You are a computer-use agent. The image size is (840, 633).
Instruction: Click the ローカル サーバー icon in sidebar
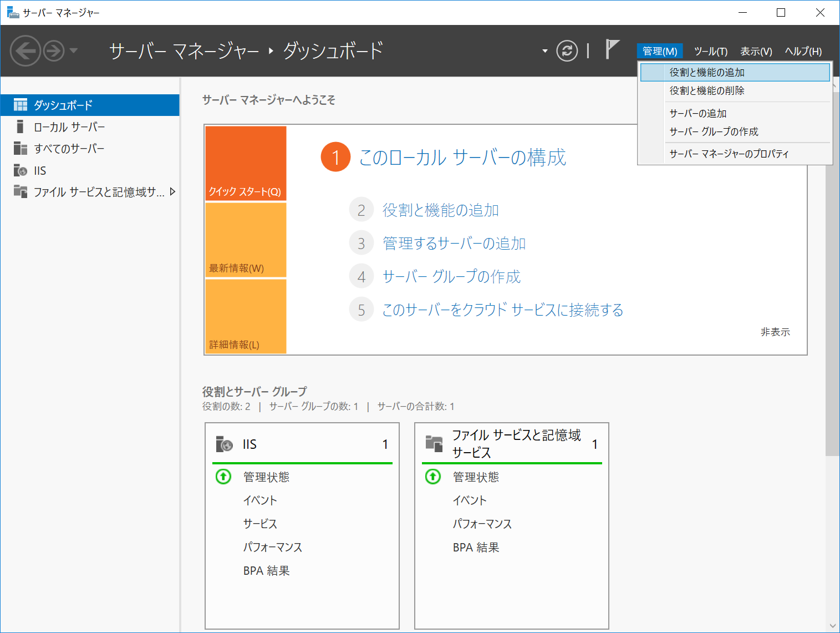tap(21, 126)
